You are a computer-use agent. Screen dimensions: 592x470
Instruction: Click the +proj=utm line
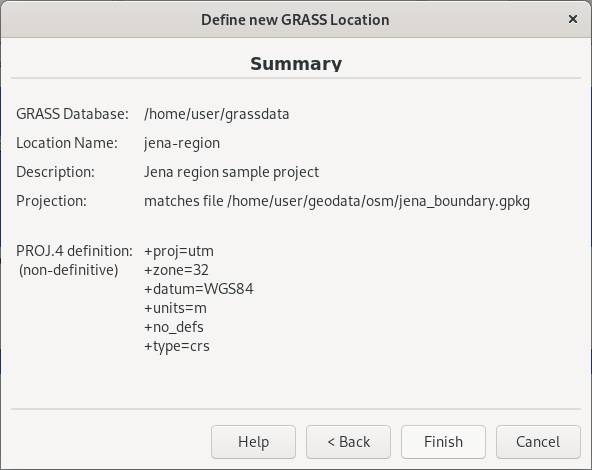[x=179, y=251]
